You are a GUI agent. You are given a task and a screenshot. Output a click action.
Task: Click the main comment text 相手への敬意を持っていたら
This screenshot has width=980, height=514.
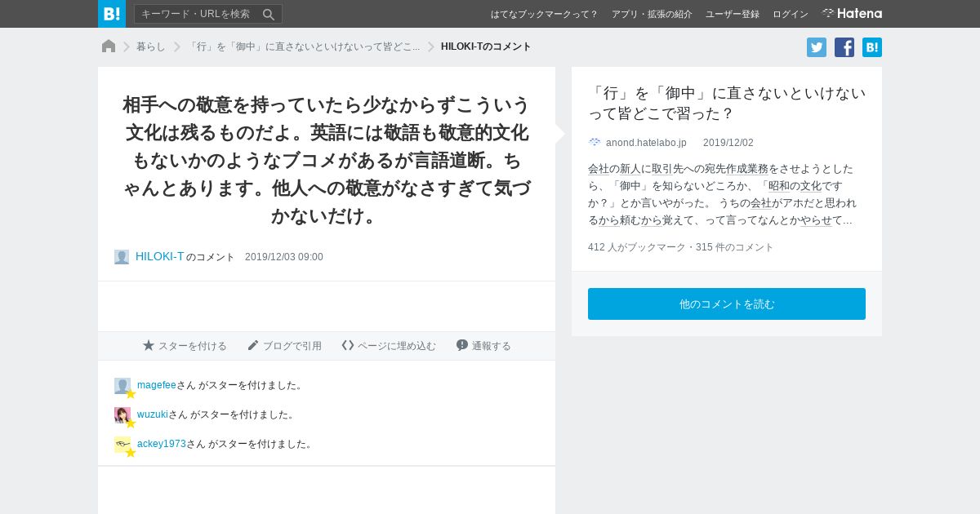(x=327, y=161)
